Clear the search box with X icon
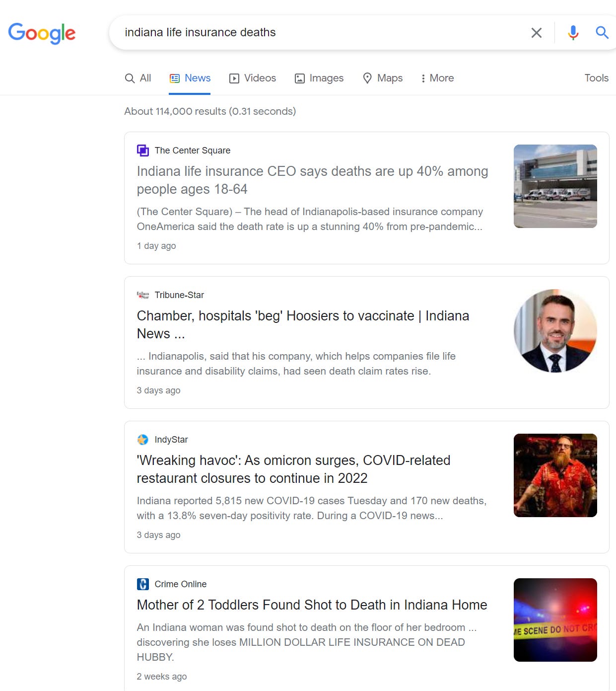Viewport: 616px width, 691px height. pos(536,33)
